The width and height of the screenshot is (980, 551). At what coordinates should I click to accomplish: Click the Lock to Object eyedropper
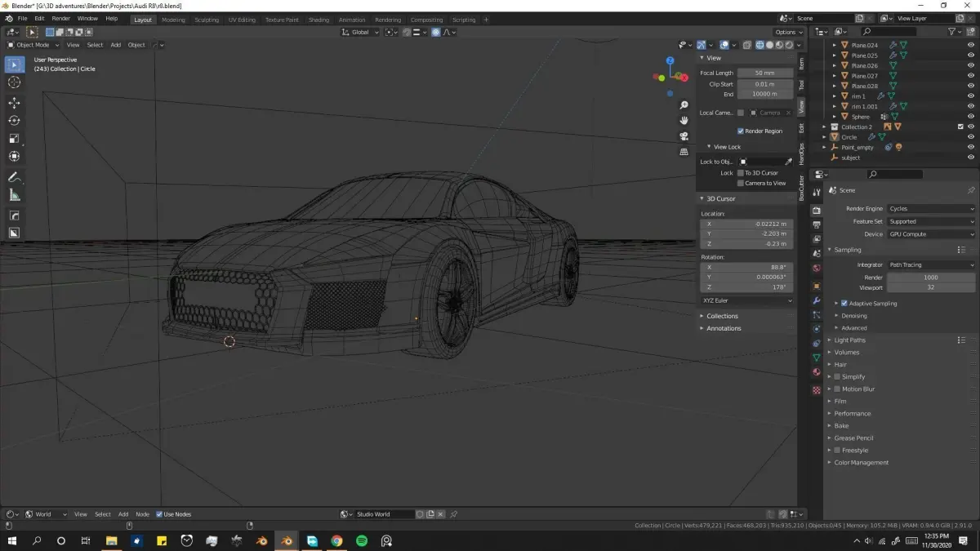coord(789,162)
